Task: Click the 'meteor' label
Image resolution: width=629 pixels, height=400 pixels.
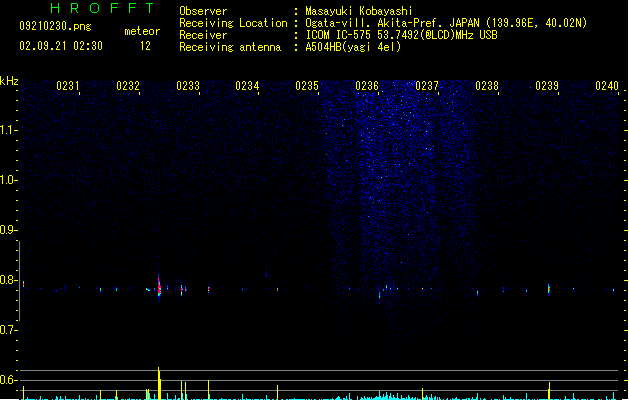Action: pyautogui.click(x=142, y=31)
